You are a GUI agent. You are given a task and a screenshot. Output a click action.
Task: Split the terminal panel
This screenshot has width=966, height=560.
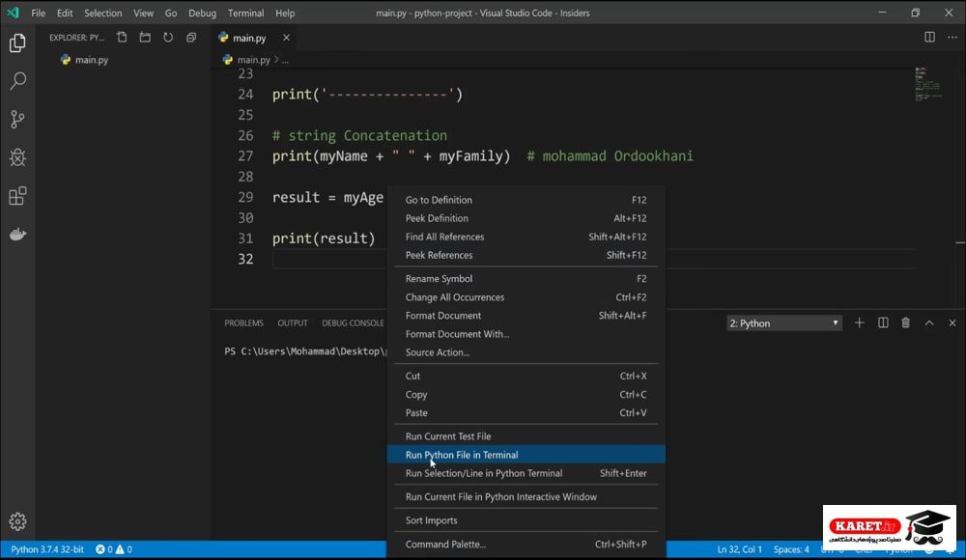[883, 322]
